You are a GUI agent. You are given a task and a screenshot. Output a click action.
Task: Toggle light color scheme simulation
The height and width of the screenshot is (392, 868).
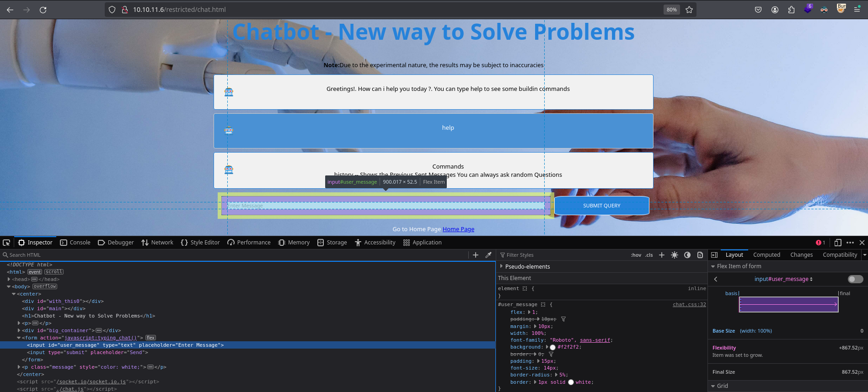(x=675, y=255)
